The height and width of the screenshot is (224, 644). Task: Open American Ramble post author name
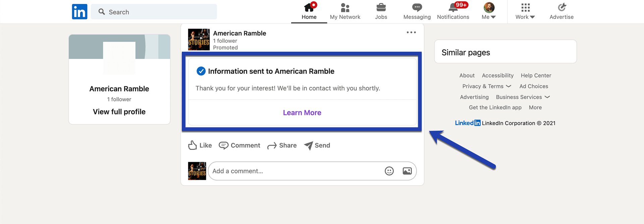[239, 33]
